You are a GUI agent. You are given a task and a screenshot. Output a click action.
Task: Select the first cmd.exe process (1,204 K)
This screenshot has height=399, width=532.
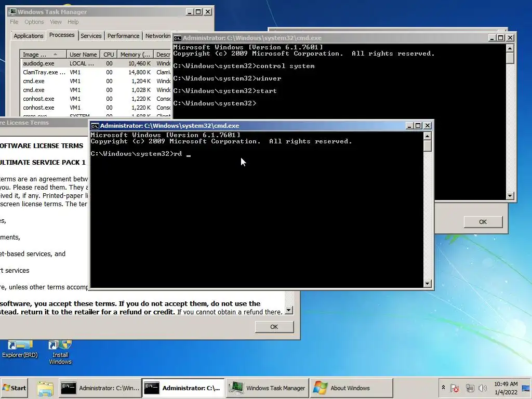(x=96, y=81)
